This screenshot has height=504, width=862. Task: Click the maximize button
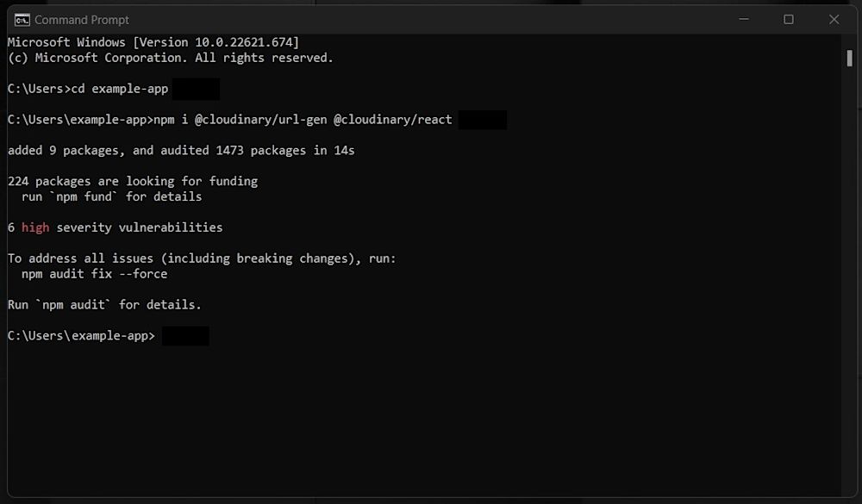(x=789, y=19)
